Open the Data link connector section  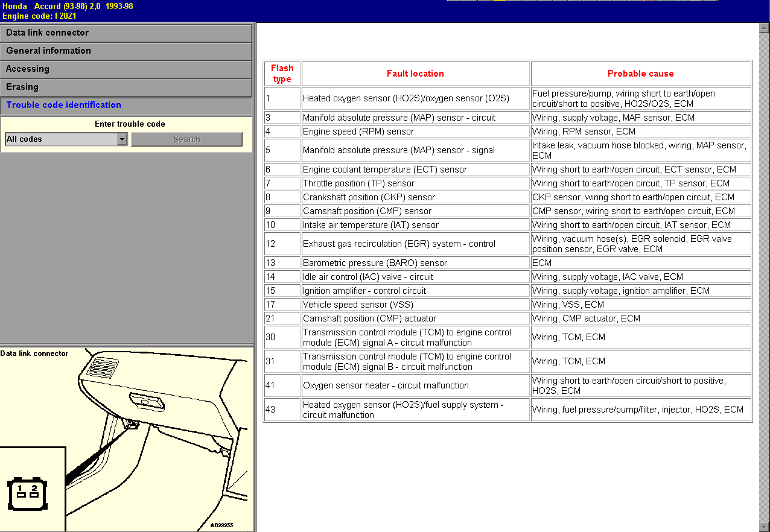click(x=126, y=33)
